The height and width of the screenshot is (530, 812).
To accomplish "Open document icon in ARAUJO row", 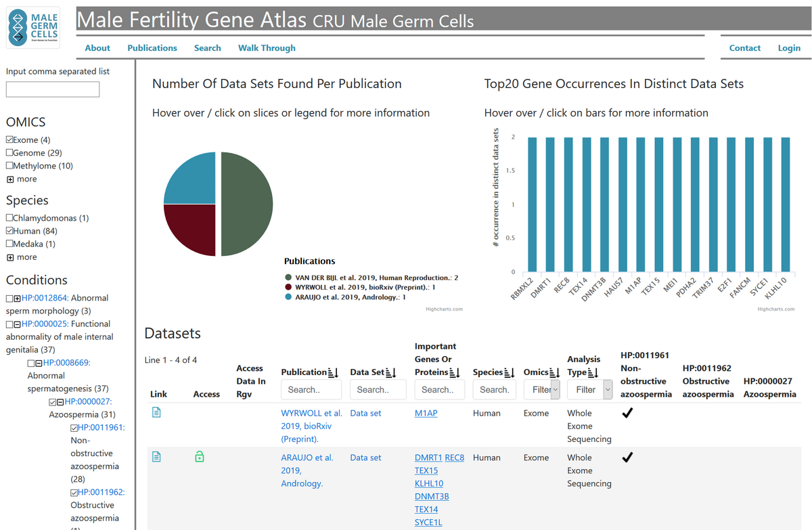I will coord(156,457).
